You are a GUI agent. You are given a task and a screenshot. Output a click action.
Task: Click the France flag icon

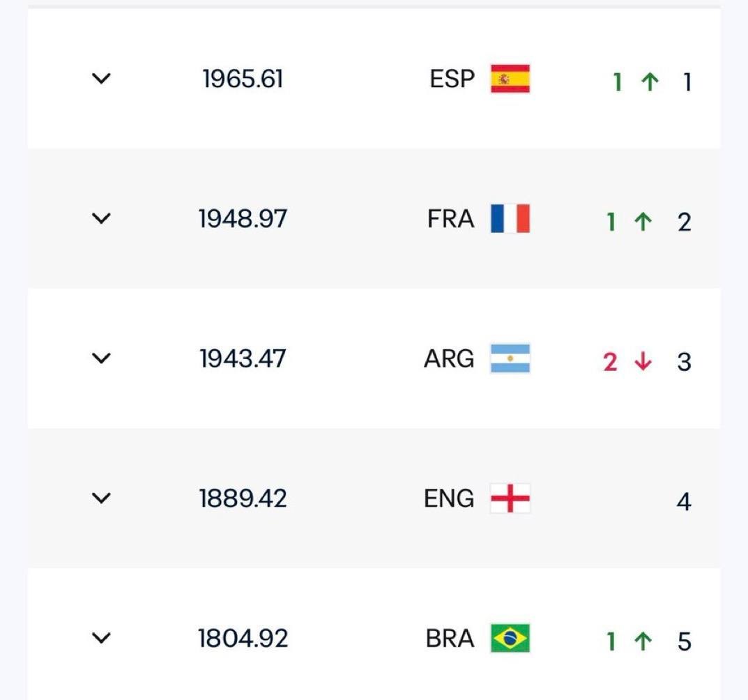click(x=510, y=218)
